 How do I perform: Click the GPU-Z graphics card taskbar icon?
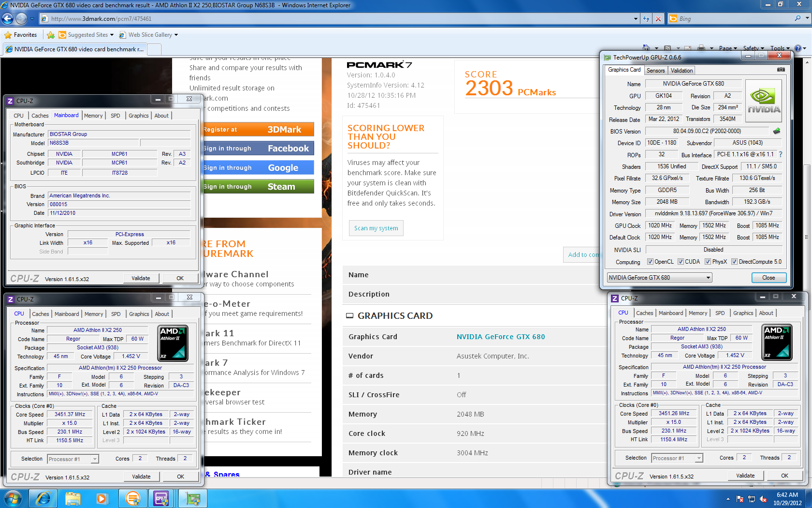point(192,498)
